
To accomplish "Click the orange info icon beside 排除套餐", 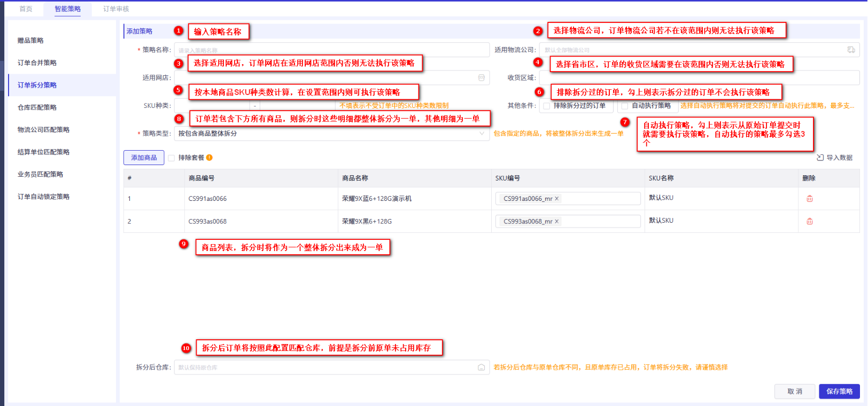I will 210,158.
